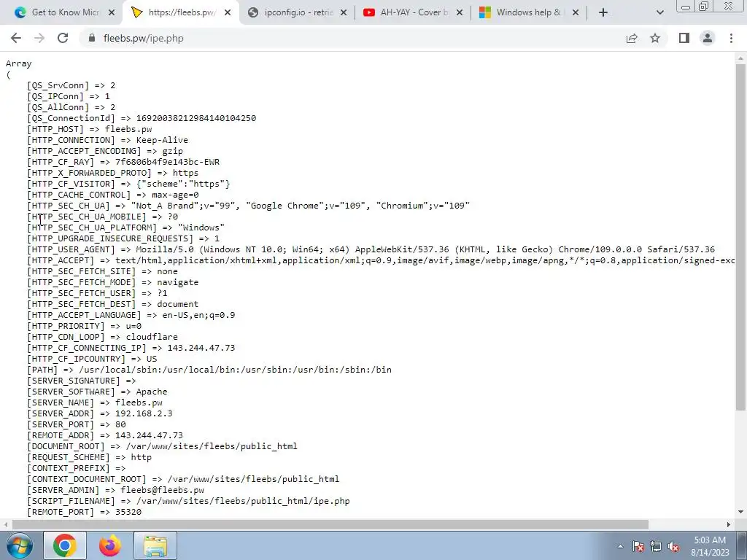Click the network tray icon
This screenshot has height=560, width=747.
(x=656, y=546)
